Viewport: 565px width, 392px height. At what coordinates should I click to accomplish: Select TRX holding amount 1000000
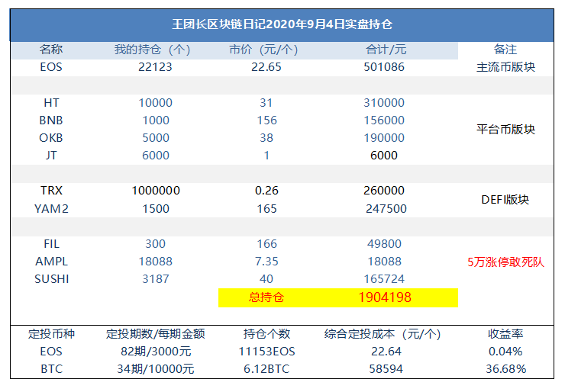pos(156,191)
